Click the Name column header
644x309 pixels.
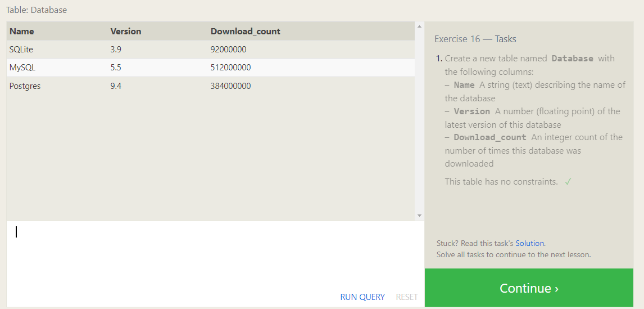(x=22, y=32)
